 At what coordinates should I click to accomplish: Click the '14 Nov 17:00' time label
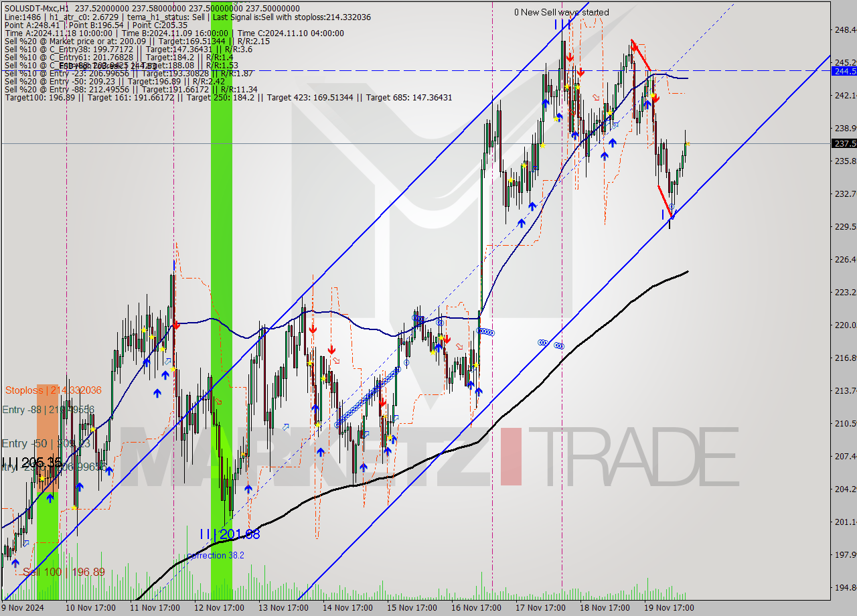[347, 608]
